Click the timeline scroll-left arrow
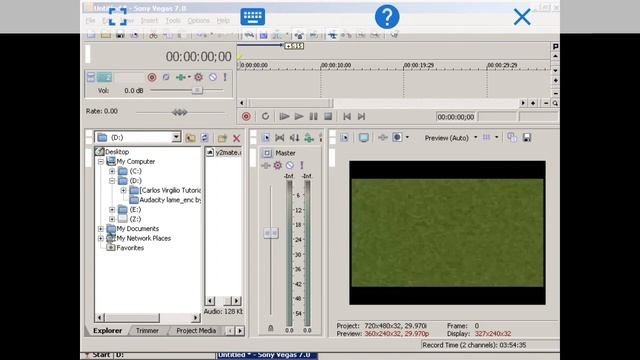This screenshot has height=360, width=640. (242, 103)
